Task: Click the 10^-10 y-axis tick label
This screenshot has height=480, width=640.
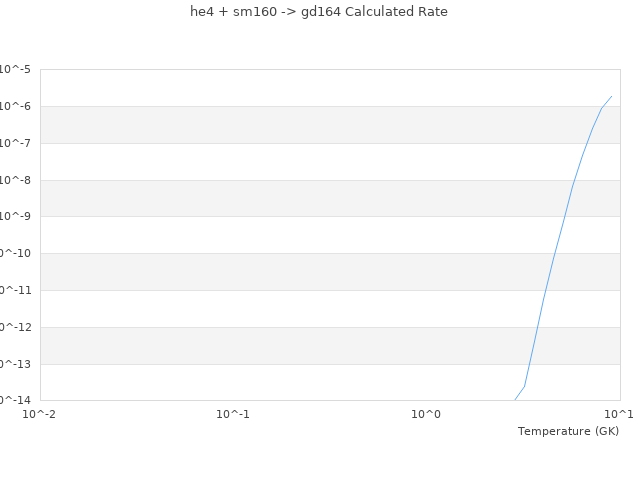Action: [x=15, y=254]
